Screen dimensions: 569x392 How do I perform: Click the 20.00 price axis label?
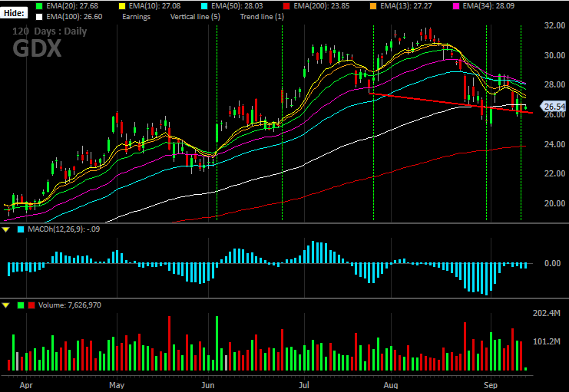pyautogui.click(x=555, y=203)
